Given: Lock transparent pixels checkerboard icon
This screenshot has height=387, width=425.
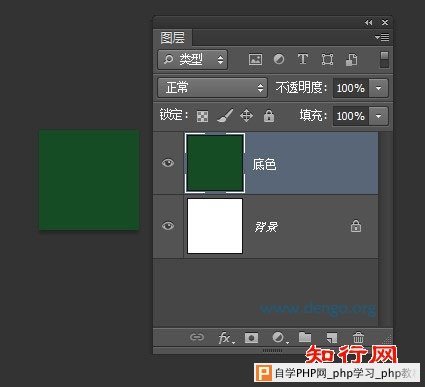Looking at the screenshot, I should click(x=202, y=116).
